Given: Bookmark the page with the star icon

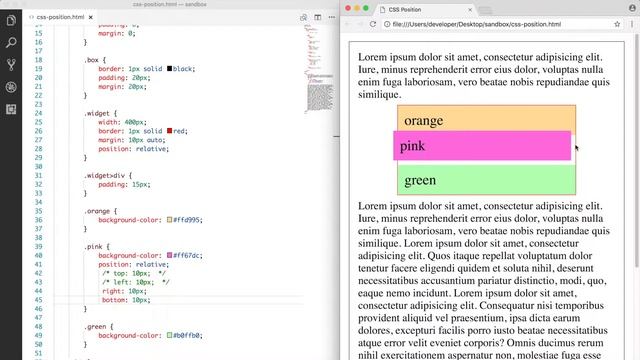Looking at the screenshot, I should click(x=617, y=24).
